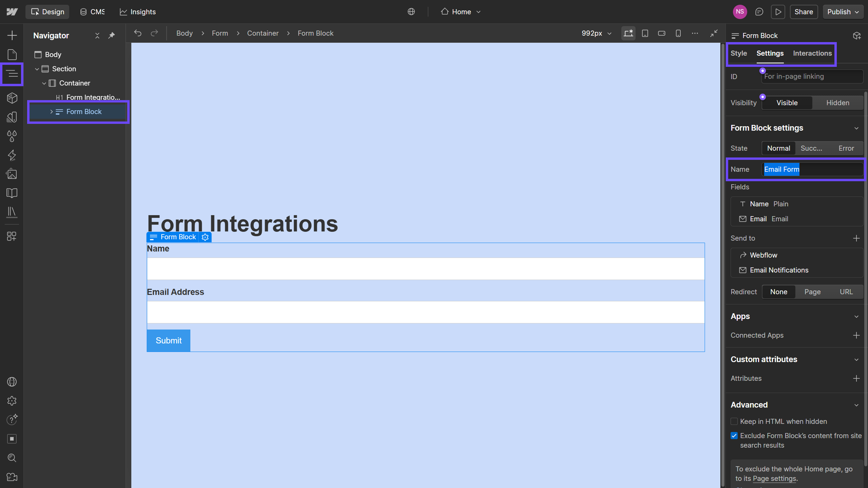Preview the site with play icon
868x488 pixels.
pyautogui.click(x=778, y=12)
